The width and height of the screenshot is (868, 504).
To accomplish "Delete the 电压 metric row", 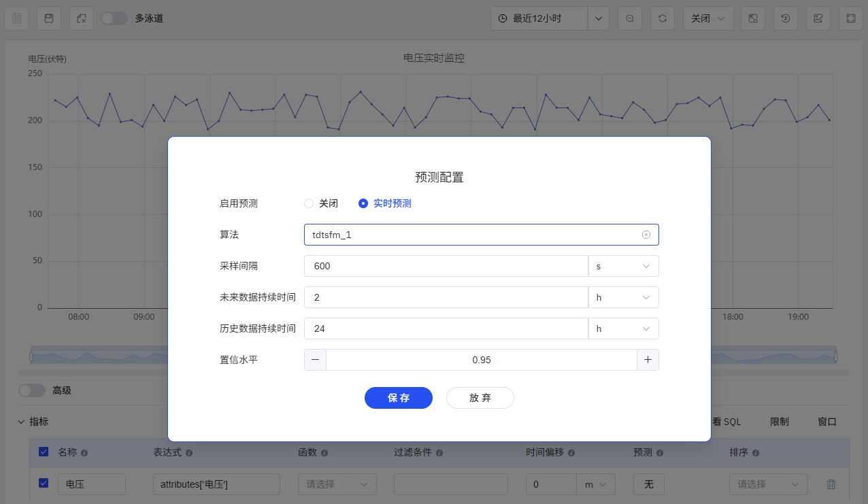I will tap(831, 484).
